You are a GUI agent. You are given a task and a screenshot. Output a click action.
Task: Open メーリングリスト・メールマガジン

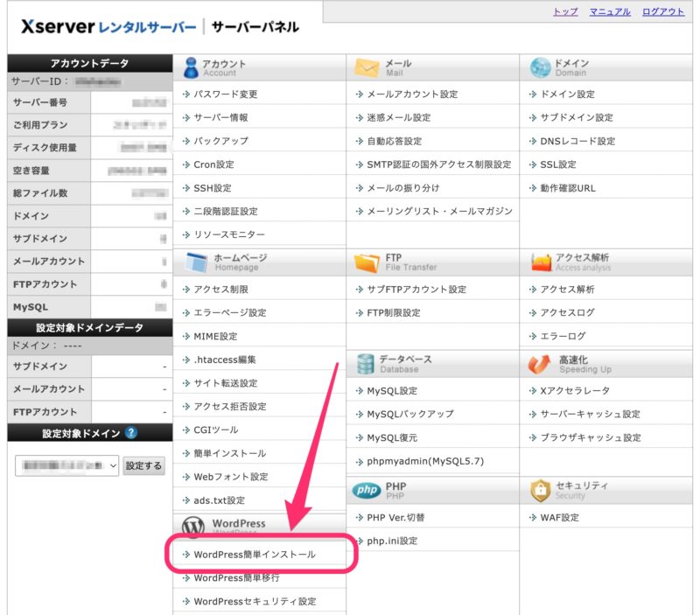click(x=440, y=212)
